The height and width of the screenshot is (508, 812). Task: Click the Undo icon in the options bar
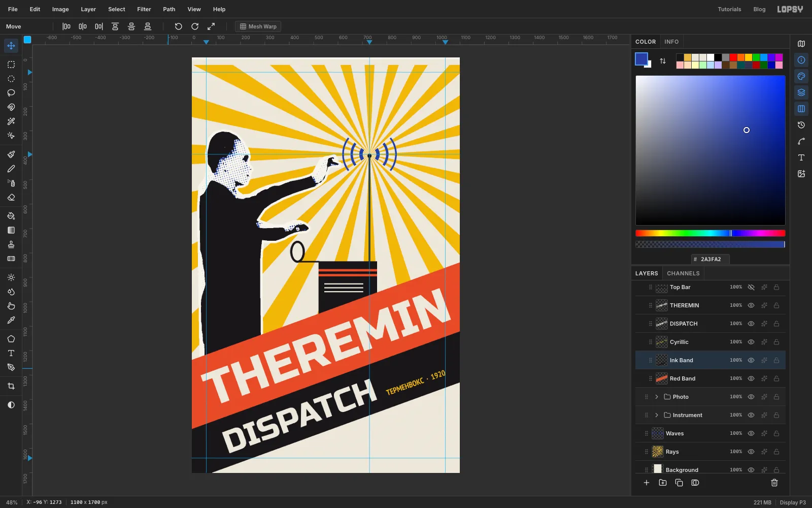[179, 26]
